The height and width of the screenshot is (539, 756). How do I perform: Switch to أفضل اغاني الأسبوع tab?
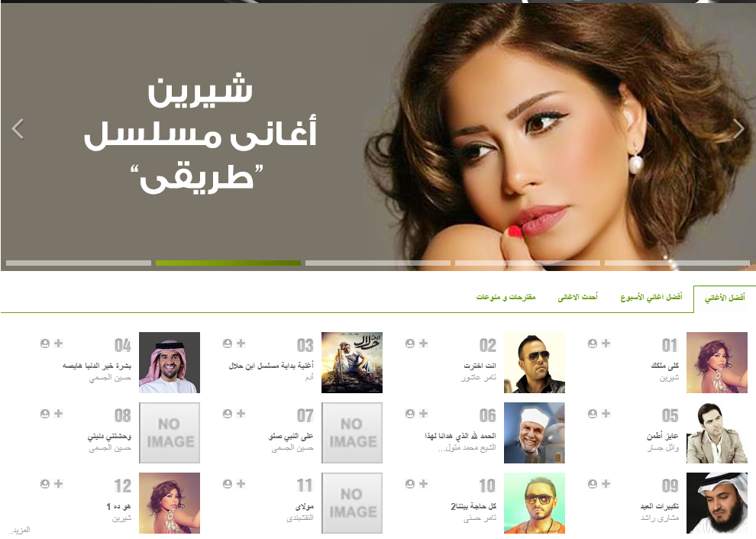point(651,297)
